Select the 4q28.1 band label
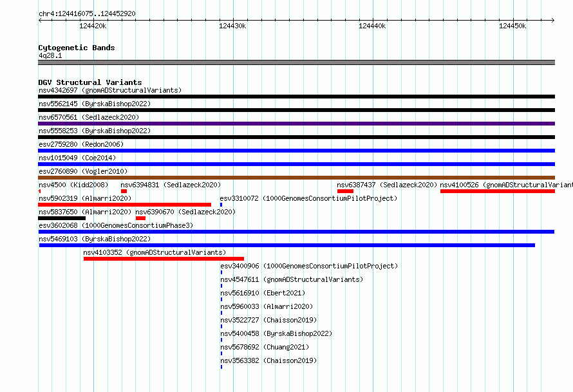This screenshot has width=573, height=392. pos(50,55)
